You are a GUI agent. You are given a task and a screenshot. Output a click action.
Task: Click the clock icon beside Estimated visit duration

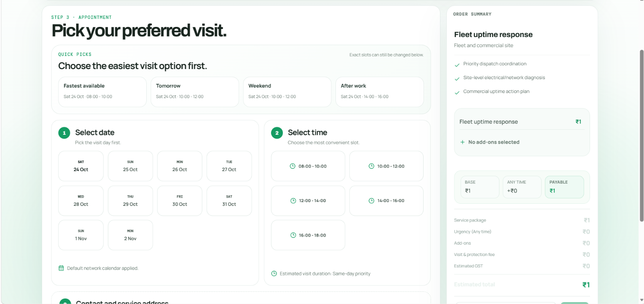click(x=274, y=274)
